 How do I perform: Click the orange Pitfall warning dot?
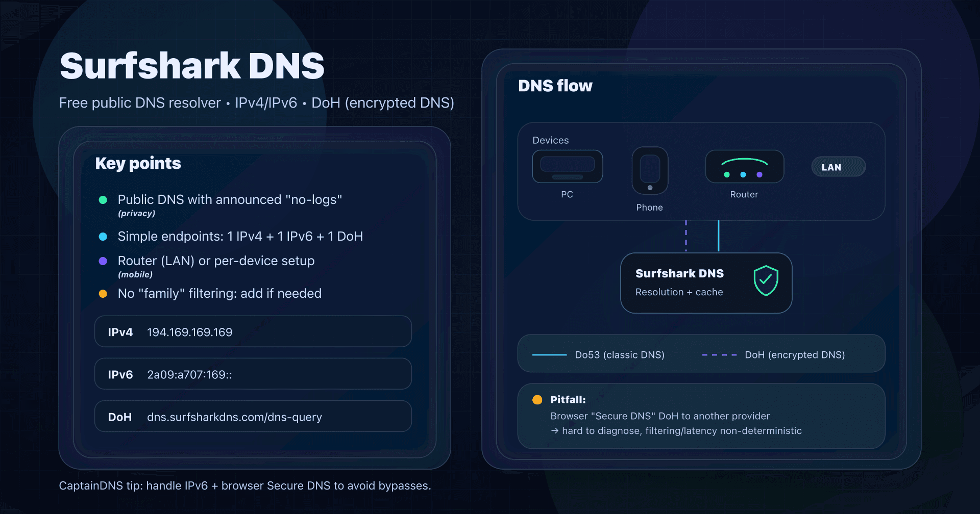537,400
